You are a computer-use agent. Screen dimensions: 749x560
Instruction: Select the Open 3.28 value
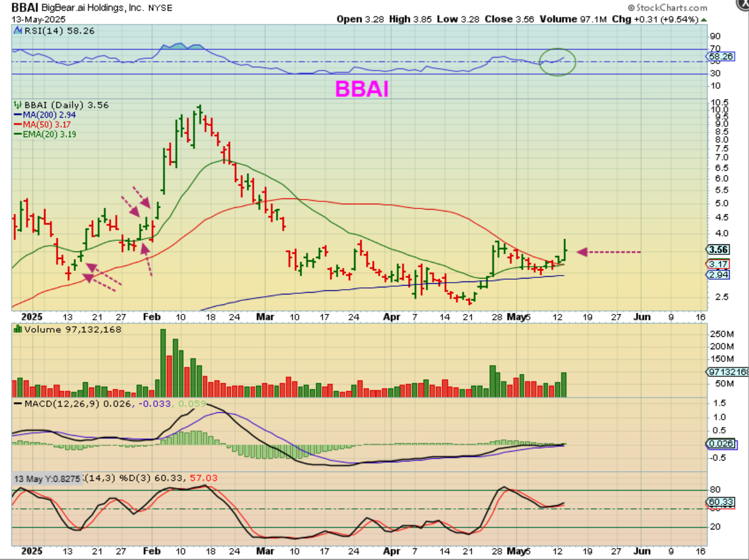click(x=361, y=19)
